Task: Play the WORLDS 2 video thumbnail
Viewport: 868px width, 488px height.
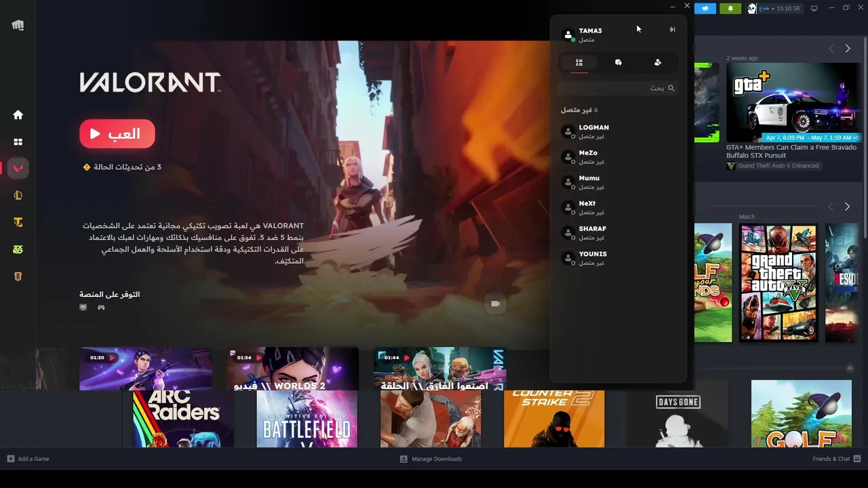Action: (x=293, y=369)
